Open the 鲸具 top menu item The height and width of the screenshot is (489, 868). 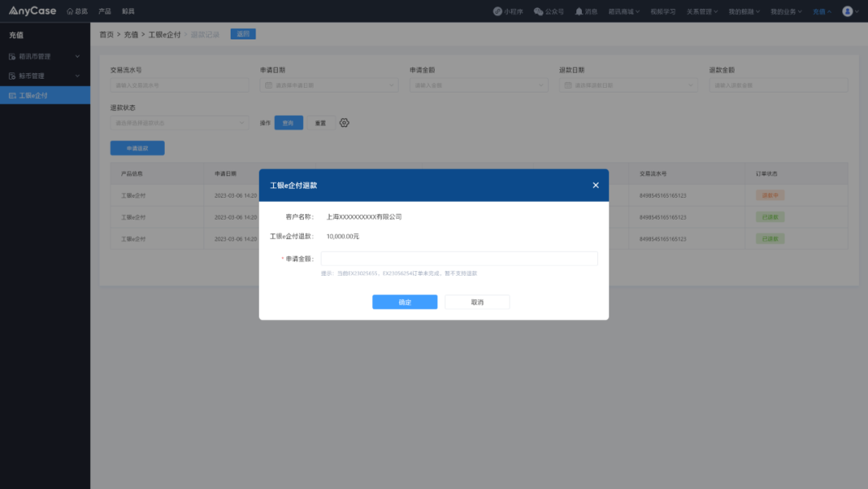coord(128,11)
